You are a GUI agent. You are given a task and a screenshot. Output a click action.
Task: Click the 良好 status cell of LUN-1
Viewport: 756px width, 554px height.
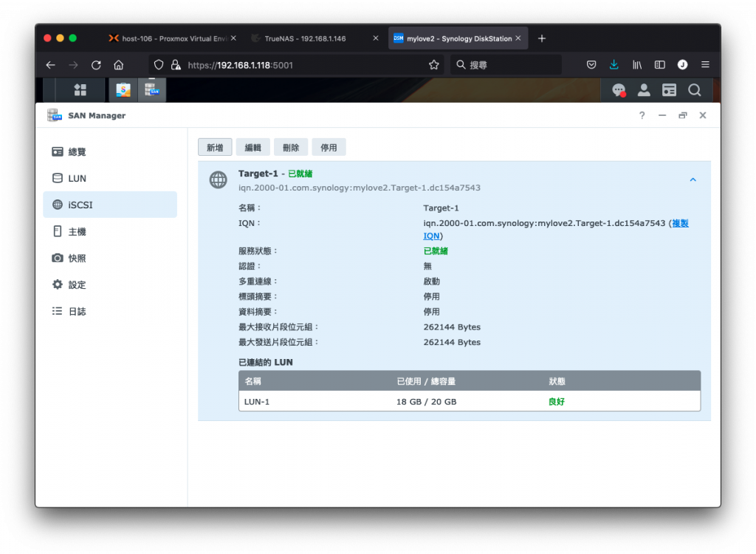[x=557, y=402]
